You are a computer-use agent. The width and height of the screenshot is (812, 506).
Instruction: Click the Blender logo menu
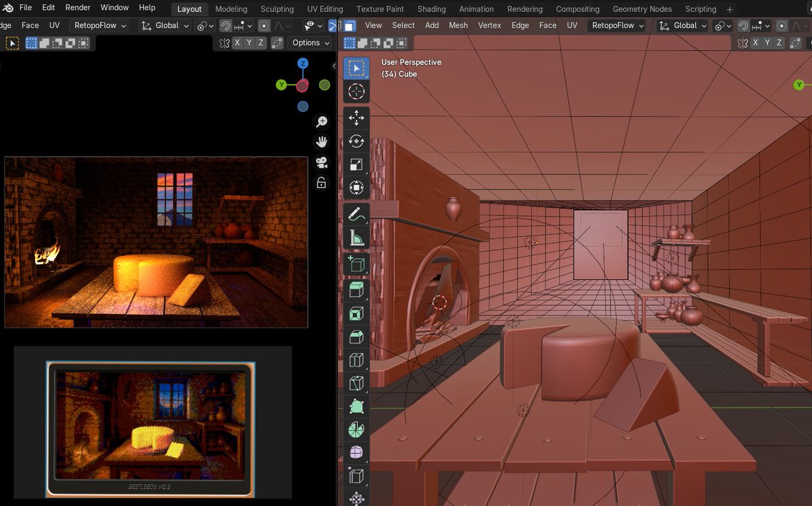[x=8, y=8]
